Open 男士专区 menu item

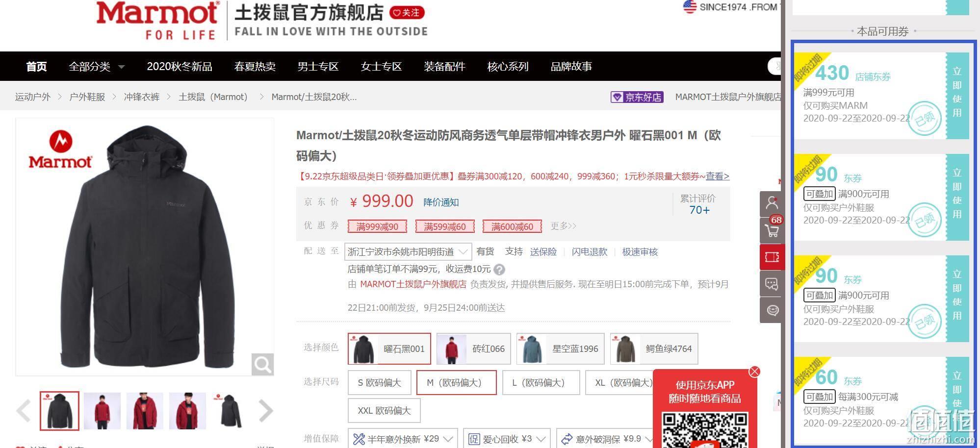coord(318,66)
